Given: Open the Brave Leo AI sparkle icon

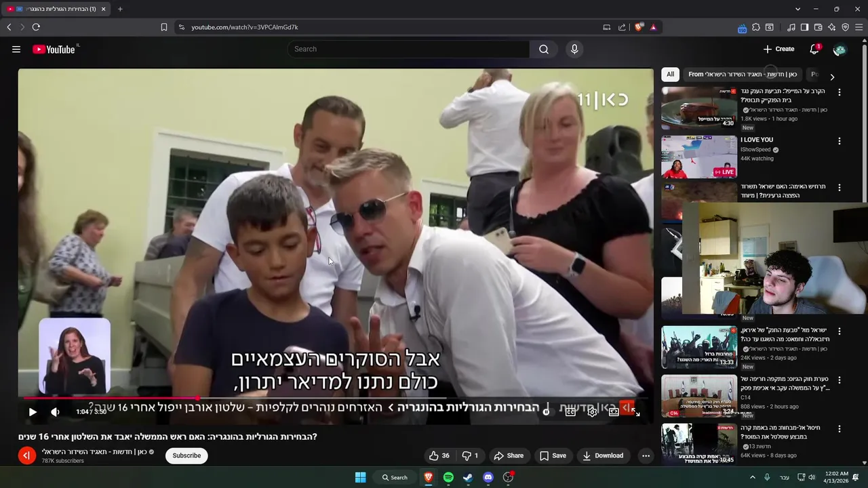Looking at the screenshot, I should coord(832,27).
